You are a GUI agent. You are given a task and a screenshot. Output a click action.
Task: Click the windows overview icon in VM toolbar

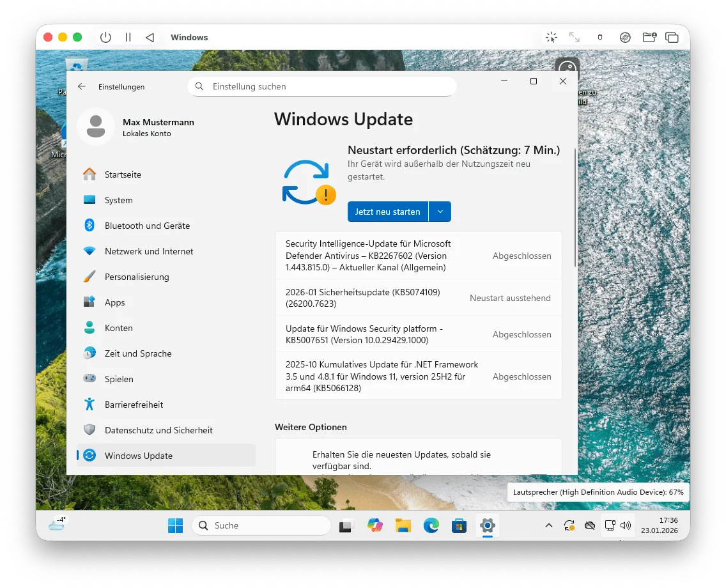(x=672, y=37)
